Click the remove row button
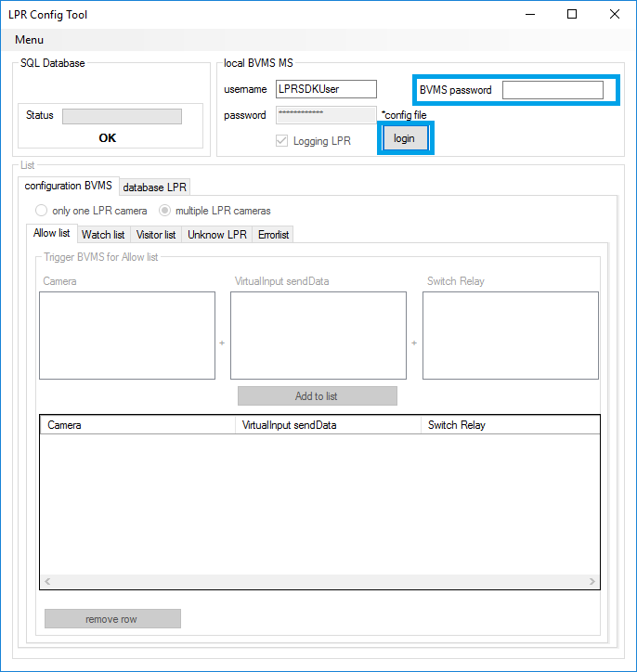The width and height of the screenshot is (637, 672). click(x=112, y=619)
